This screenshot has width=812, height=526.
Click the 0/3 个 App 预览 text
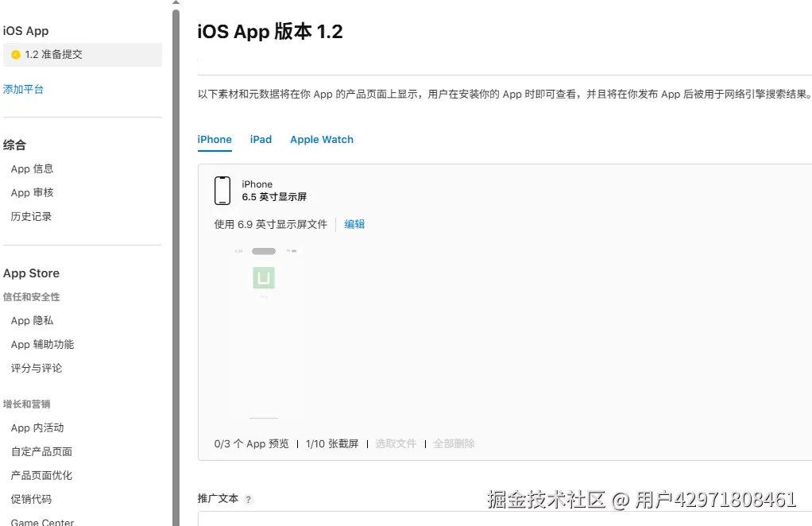click(252, 443)
